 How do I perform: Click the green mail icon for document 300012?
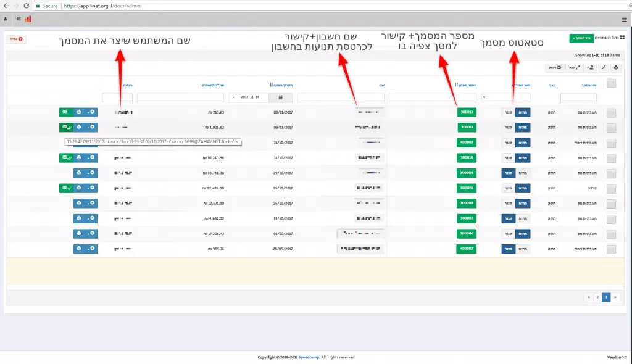pyautogui.click(x=65, y=112)
